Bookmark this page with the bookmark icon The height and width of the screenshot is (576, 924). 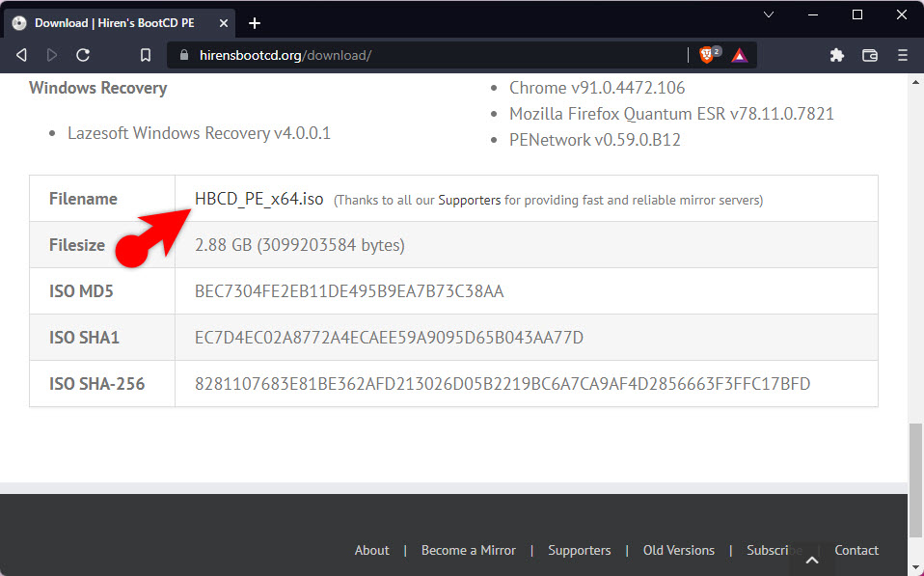pos(145,55)
